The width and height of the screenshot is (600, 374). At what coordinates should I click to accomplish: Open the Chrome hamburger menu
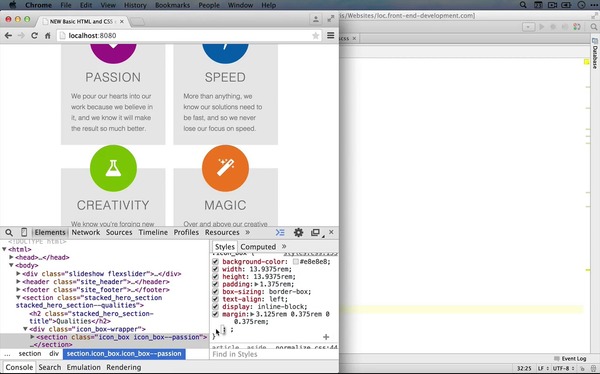pos(331,35)
